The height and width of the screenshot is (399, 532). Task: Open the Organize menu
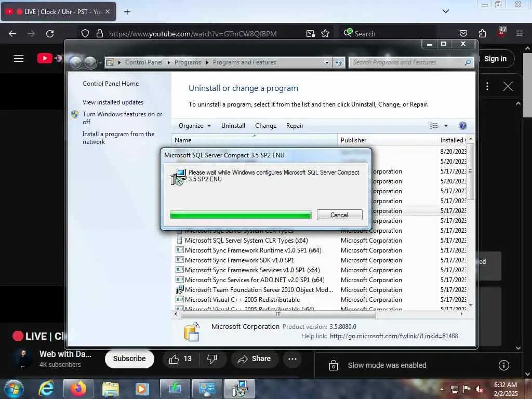[x=195, y=126]
